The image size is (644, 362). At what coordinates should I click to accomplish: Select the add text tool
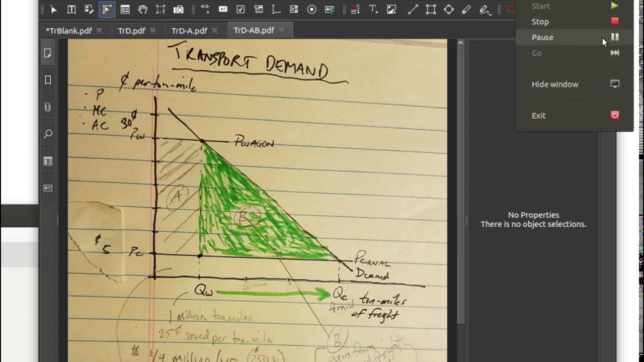[x=373, y=10]
